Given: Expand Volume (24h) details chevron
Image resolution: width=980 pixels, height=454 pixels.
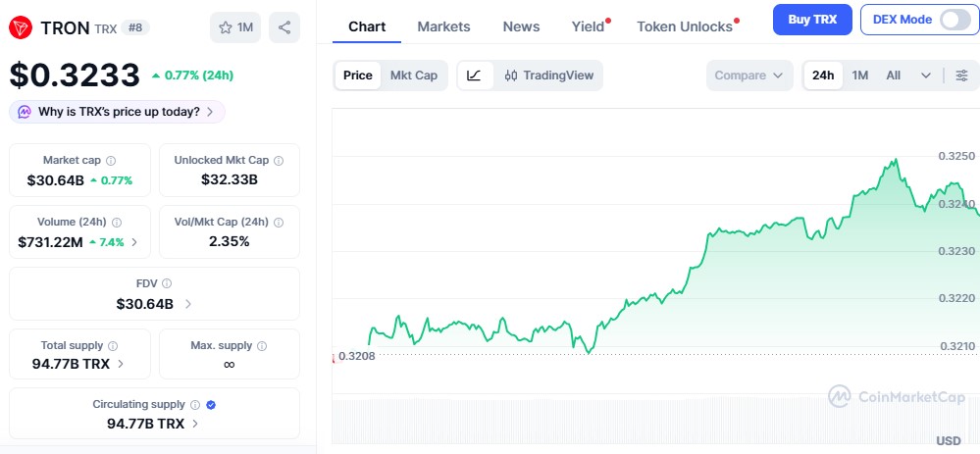Looking at the screenshot, I should 134,242.
